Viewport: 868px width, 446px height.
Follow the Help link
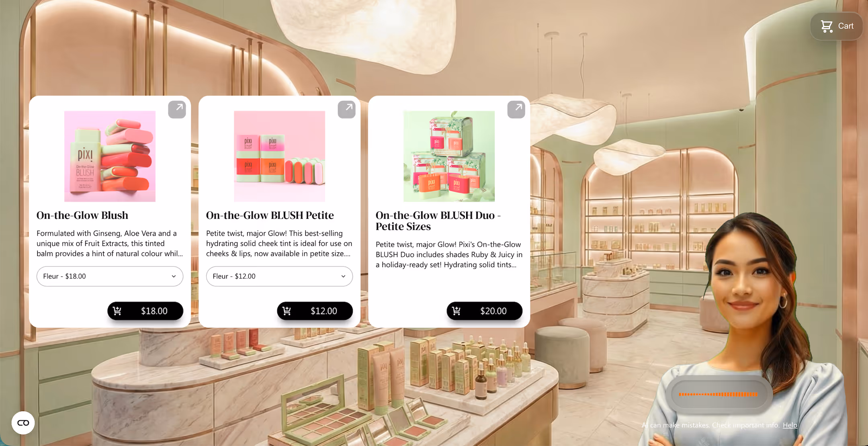(x=790, y=425)
